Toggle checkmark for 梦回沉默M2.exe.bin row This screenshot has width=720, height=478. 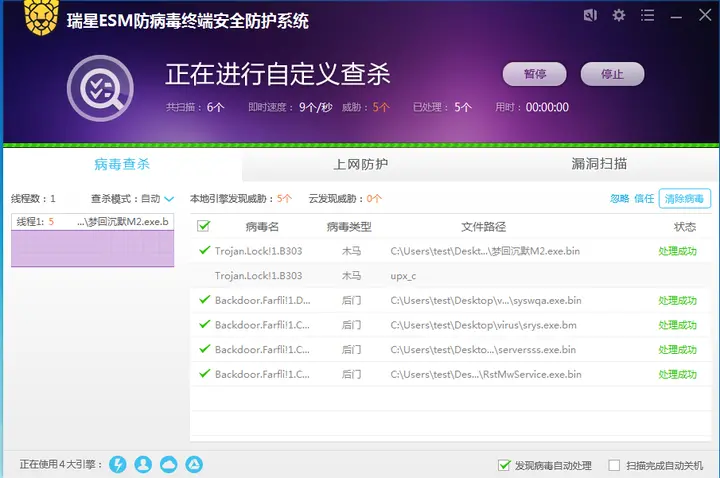click(205, 250)
